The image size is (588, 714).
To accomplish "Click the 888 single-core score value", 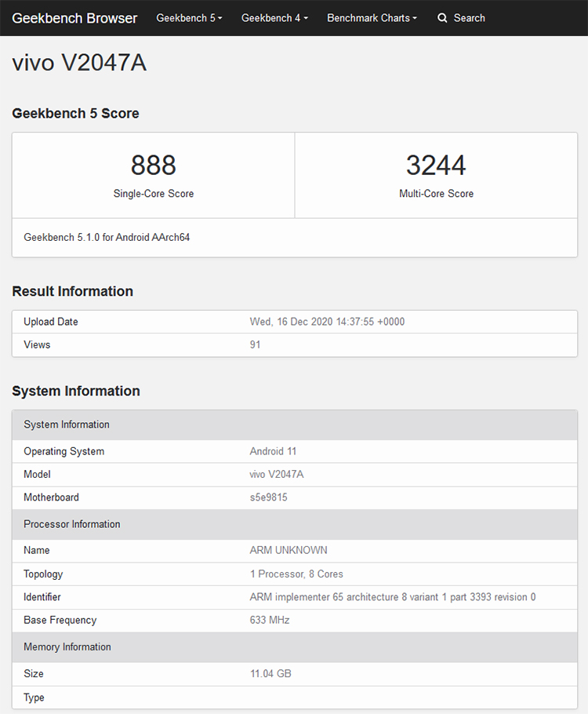I will point(154,165).
